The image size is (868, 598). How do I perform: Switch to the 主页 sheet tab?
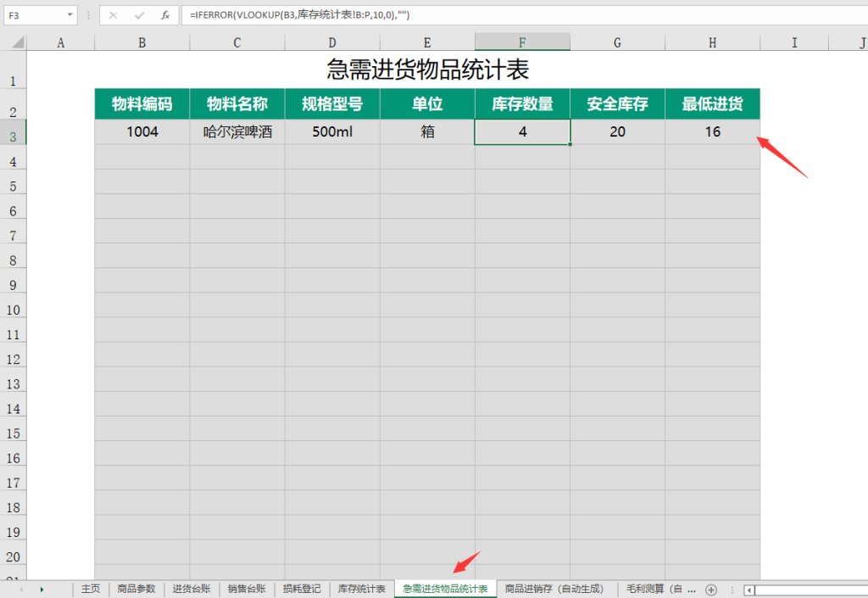[x=90, y=588]
